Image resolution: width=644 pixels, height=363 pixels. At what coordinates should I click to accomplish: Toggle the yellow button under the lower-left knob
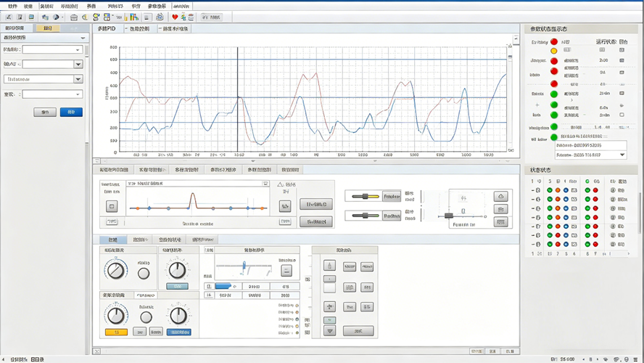click(116, 332)
